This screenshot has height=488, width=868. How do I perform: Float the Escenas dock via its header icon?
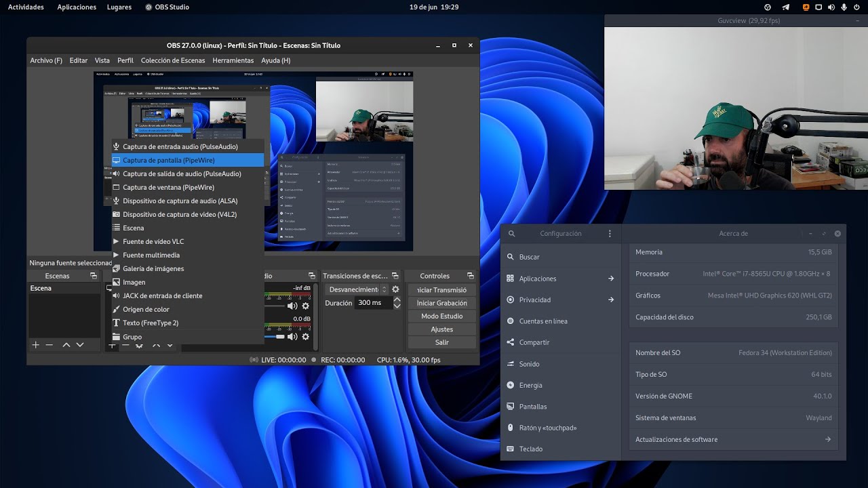pos(94,276)
